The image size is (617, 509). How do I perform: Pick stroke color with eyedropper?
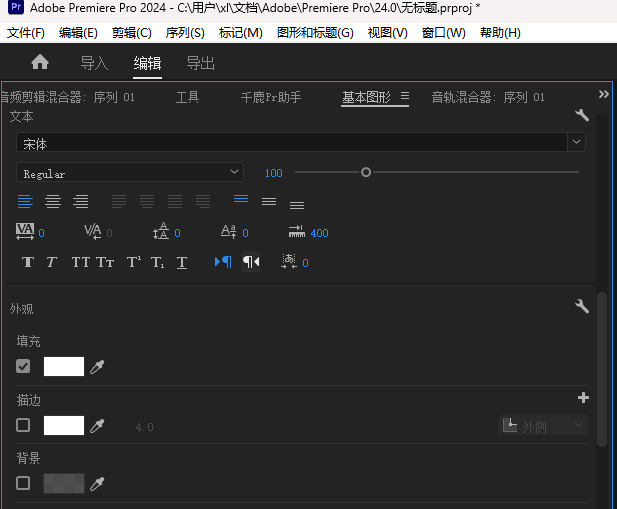[x=97, y=426]
